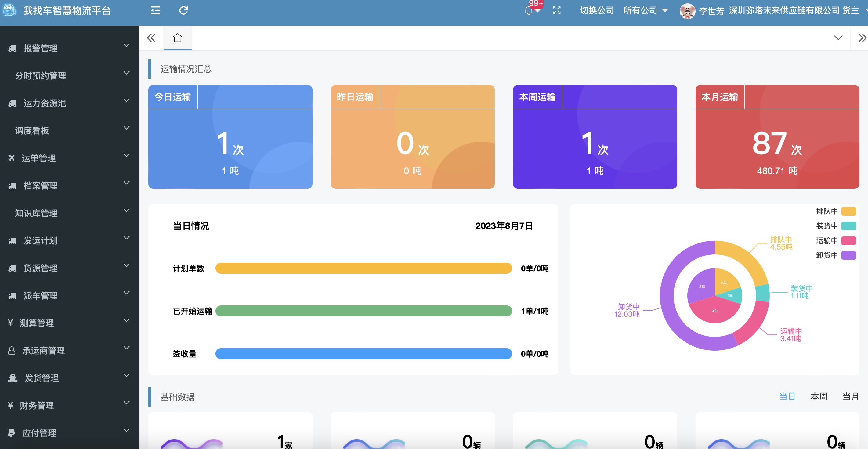Viewport: 868px width, 449px height.
Task: Click the refresh page icon
Action: (x=184, y=10)
